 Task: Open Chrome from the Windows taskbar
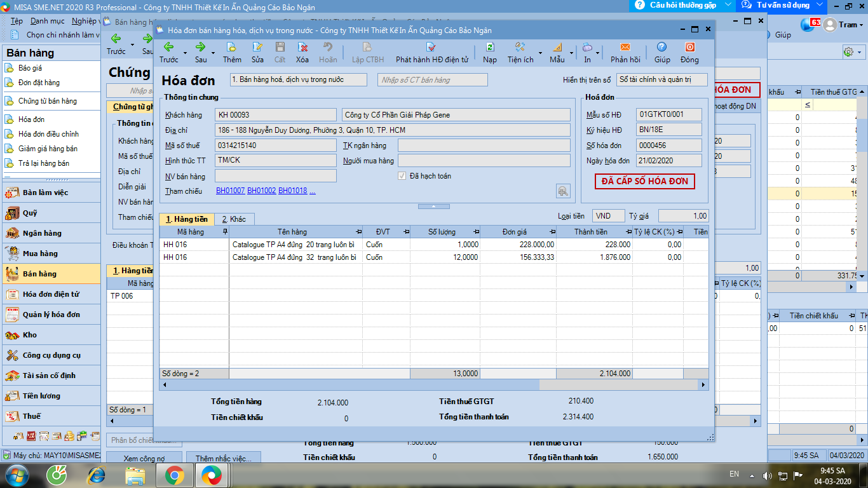[x=175, y=475]
